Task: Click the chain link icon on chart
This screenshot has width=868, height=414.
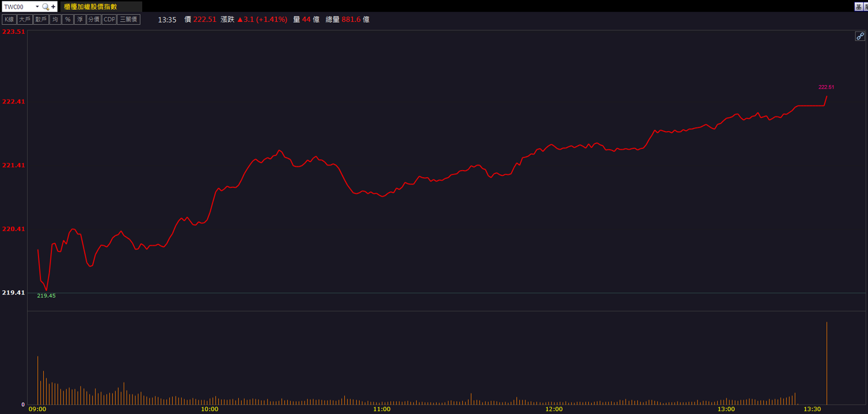Action: [x=860, y=36]
